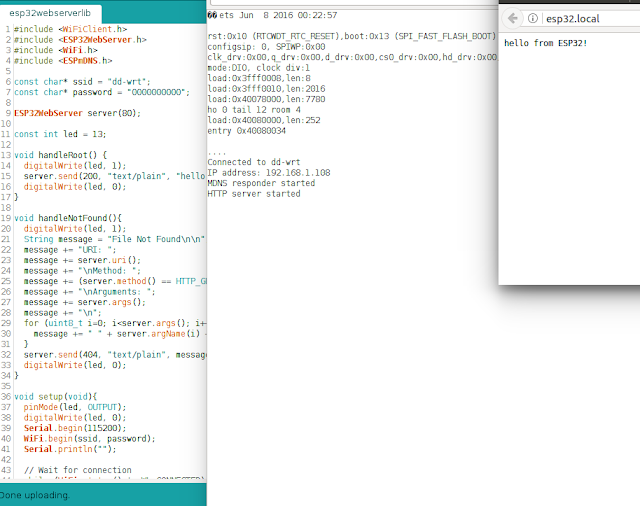The width and height of the screenshot is (640, 506).
Task: Click the 'message += server.args();' line
Action: pyautogui.click(x=84, y=302)
